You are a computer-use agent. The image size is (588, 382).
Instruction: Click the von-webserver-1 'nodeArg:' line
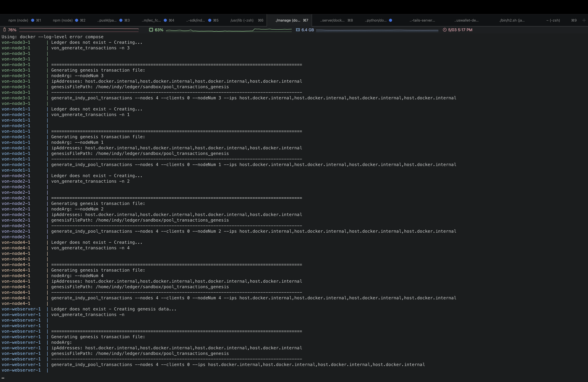point(62,342)
